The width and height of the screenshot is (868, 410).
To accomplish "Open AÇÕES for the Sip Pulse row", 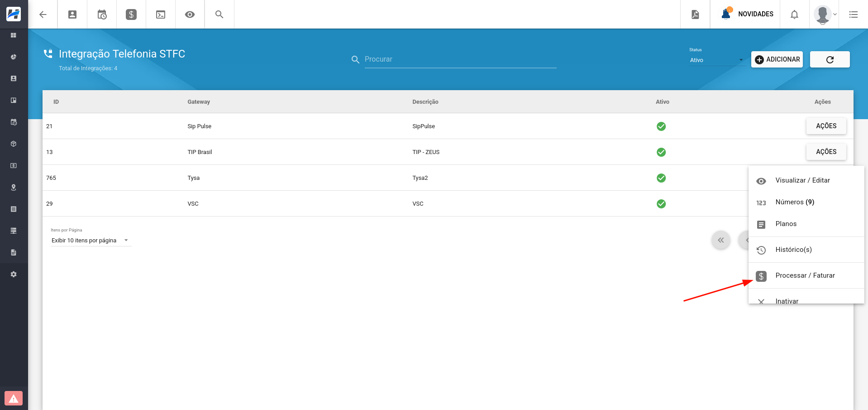I will (x=826, y=126).
